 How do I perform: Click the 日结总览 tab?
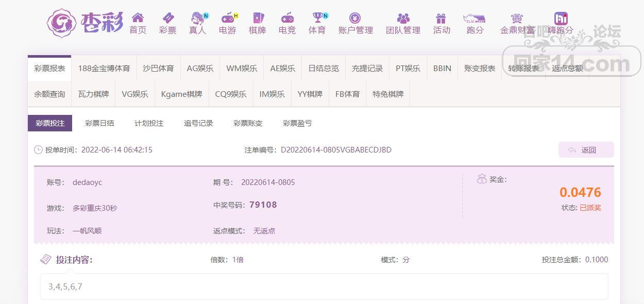[x=324, y=68]
